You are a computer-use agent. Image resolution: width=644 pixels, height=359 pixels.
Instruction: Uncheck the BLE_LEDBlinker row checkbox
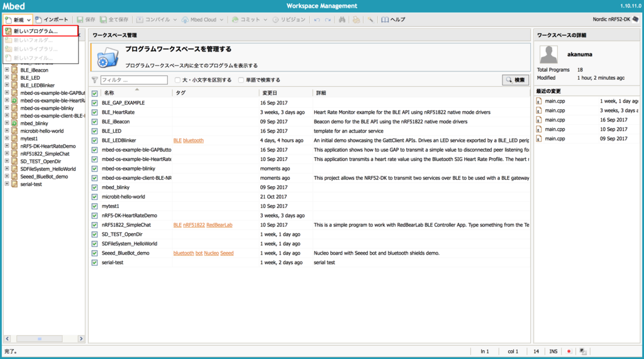point(95,140)
